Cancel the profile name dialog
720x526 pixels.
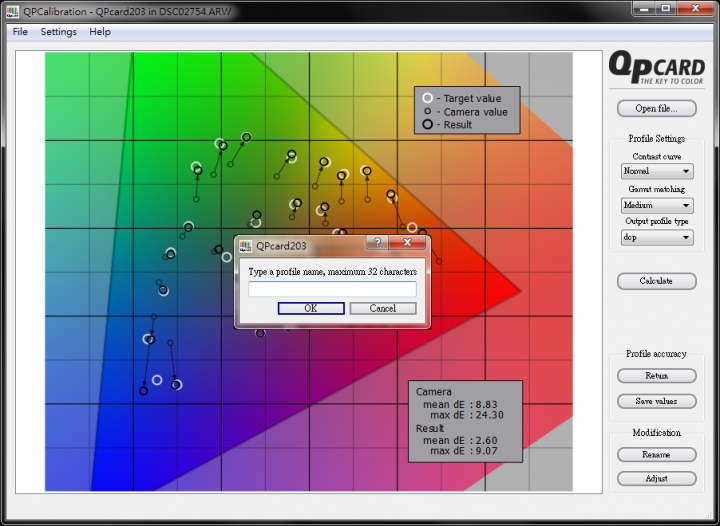tap(383, 308)
